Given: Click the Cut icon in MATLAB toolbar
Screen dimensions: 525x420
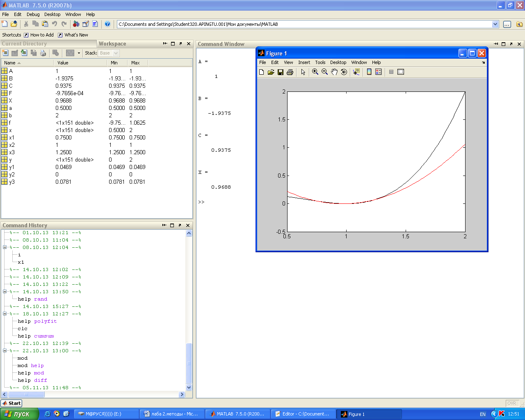Looking at the screenshot, I should click(x=26, y=24).
